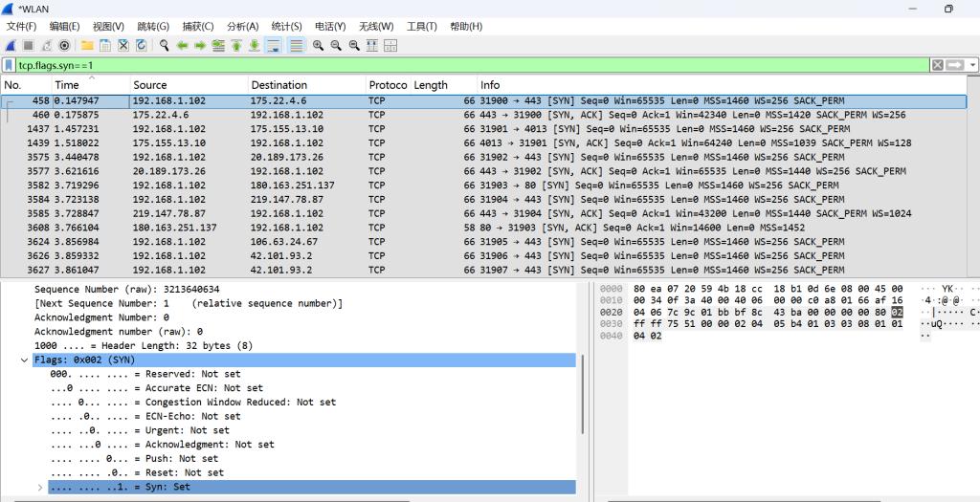Jump to the last packet
This screenshot has width=980, height=502.
pos(255,46)
